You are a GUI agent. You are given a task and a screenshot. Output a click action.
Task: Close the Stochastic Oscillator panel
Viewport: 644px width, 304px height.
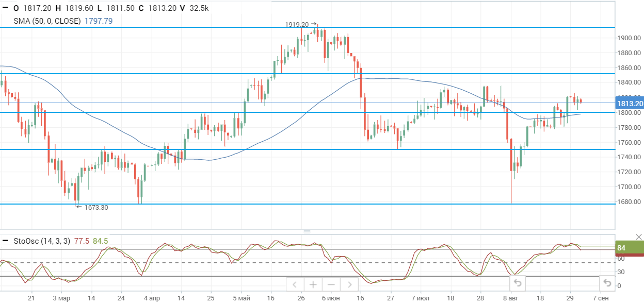[639, 237]
